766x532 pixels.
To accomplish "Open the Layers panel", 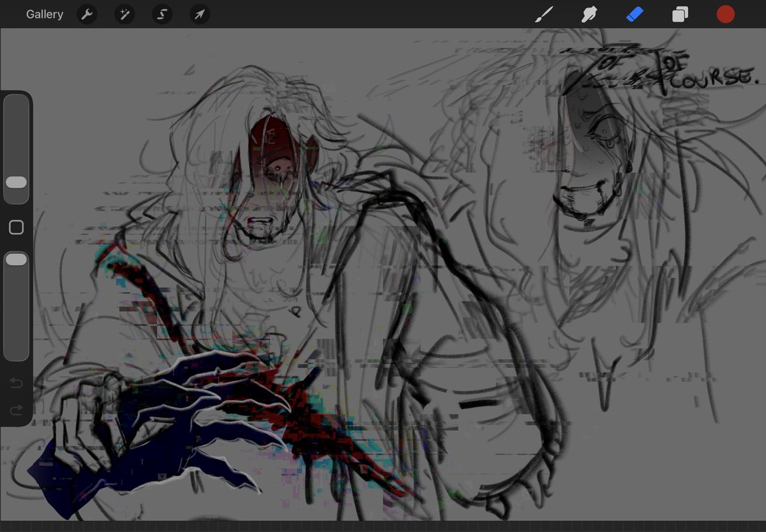I will 680,14.
